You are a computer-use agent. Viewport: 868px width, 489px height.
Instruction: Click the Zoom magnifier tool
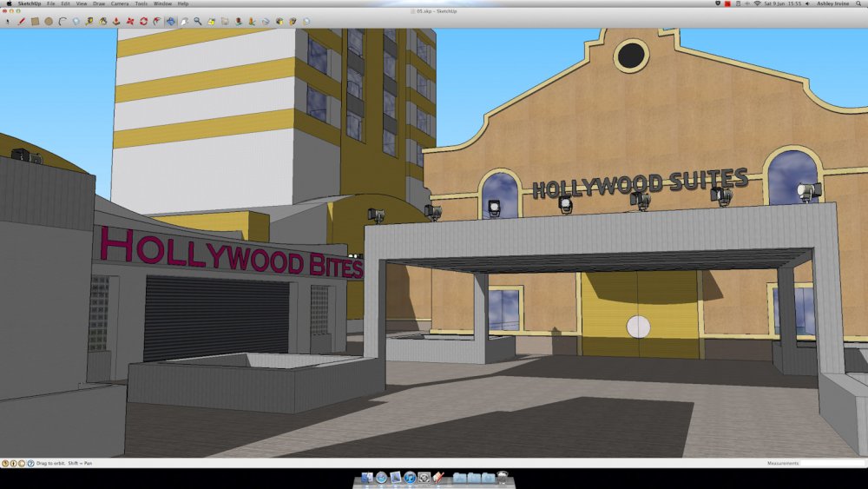click(x=198, y=21)
